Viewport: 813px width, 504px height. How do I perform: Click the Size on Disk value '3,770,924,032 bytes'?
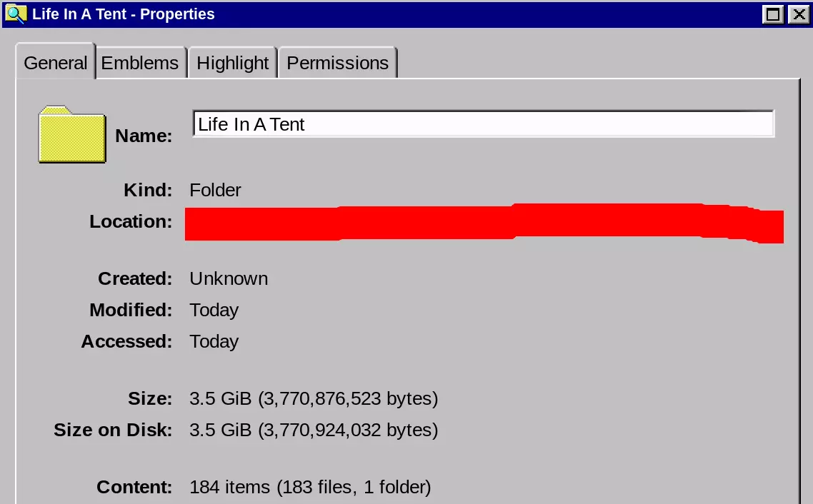click(348, 430)
